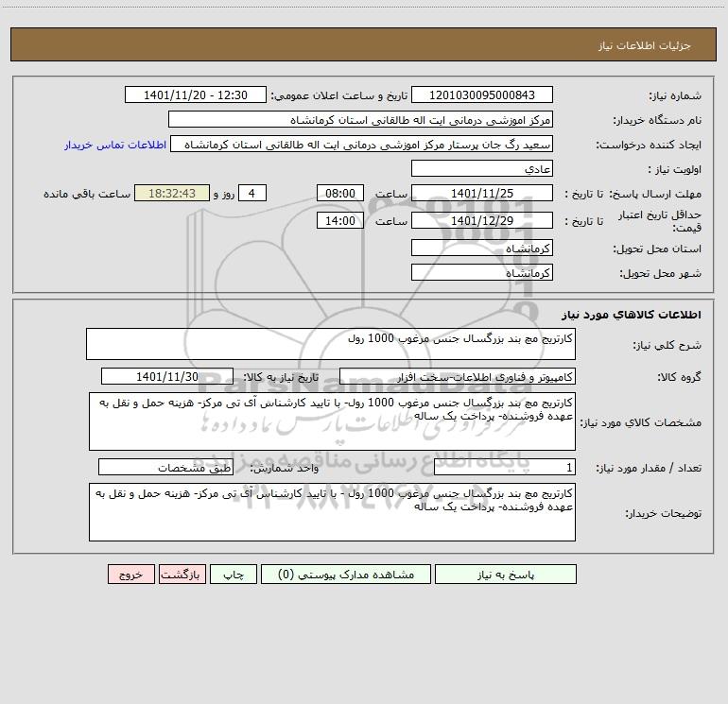Click the شماره نیاز label
This screenshot has width=728, height=704.
(675, 95)
